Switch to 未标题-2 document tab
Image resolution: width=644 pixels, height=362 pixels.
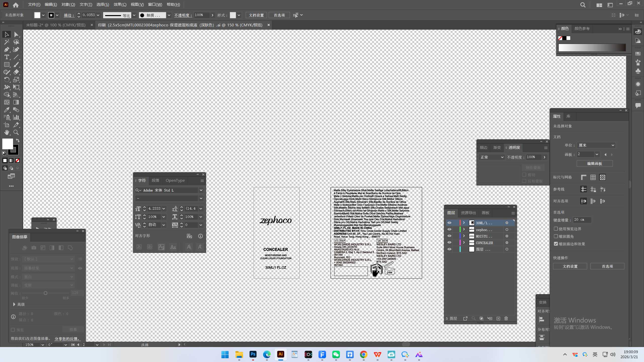click(x=56, y=25)
